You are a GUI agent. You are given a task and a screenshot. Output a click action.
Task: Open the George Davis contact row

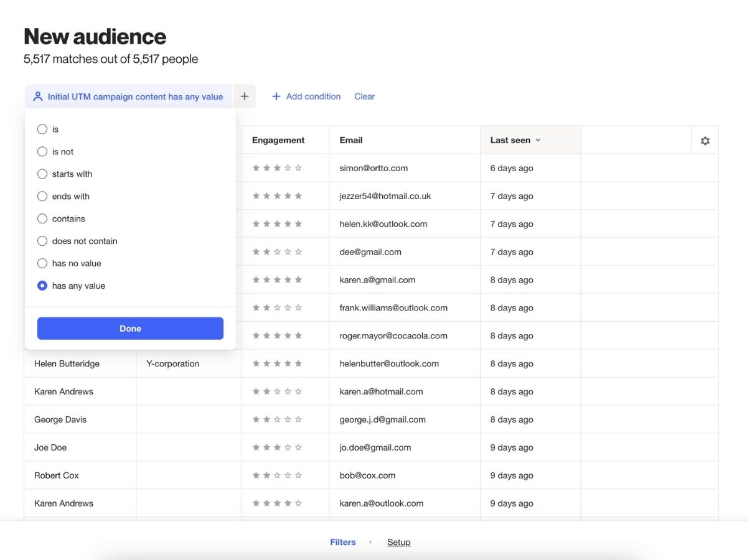tap(60, 419)
